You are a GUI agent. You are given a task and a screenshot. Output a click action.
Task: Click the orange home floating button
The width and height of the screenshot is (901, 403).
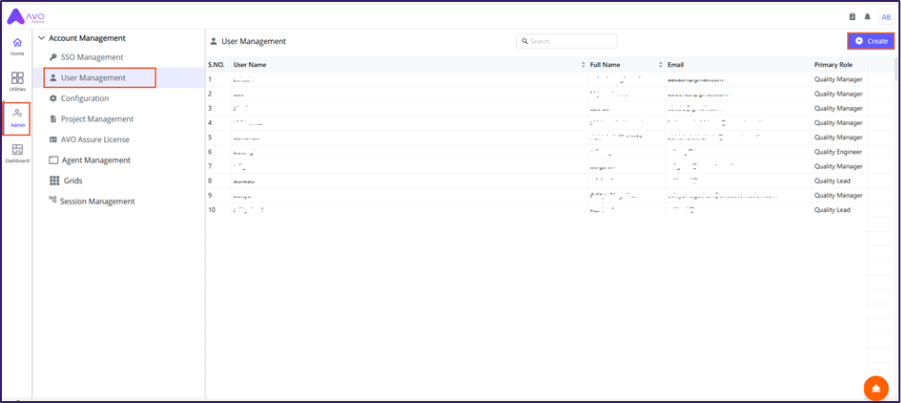[x=875, y=388]
